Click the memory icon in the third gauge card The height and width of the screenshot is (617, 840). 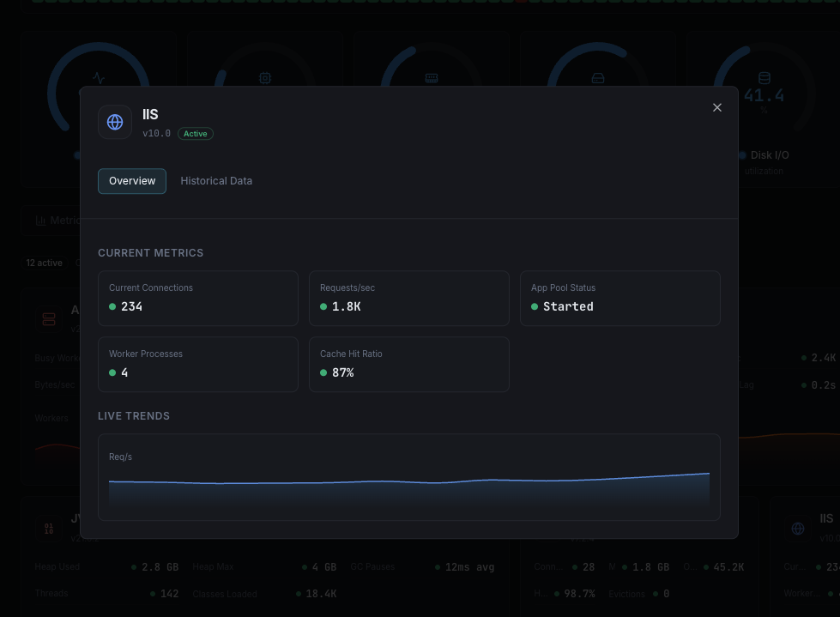[431, 77]
